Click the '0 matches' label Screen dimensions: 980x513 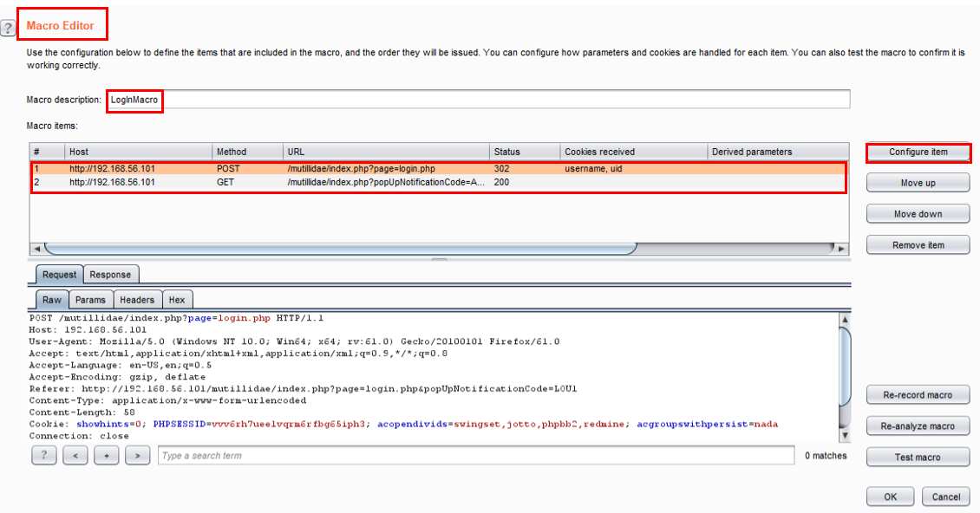coord(826,456)
